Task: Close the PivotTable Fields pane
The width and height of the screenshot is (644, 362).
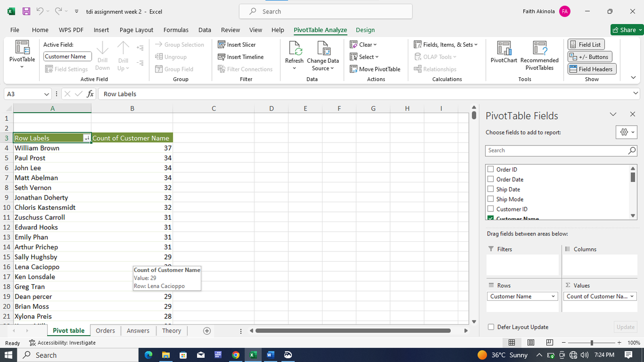Action: [x=632, y=114]
